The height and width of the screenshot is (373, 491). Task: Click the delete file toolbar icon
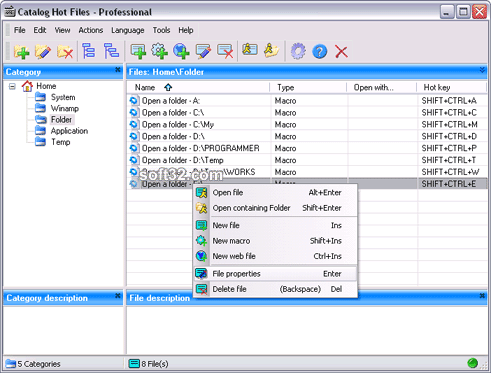click(x=225, y=52)
